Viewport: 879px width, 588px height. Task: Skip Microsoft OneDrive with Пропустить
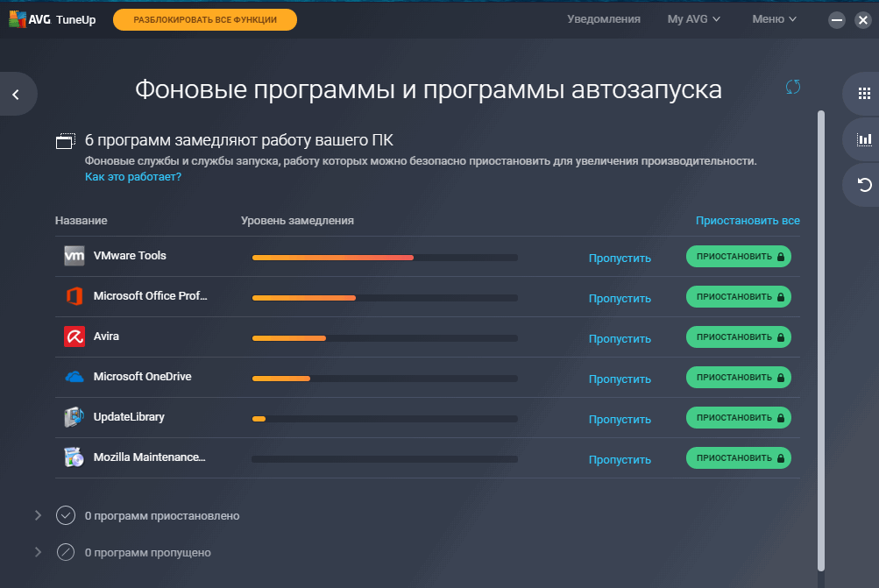coord(620,379)
